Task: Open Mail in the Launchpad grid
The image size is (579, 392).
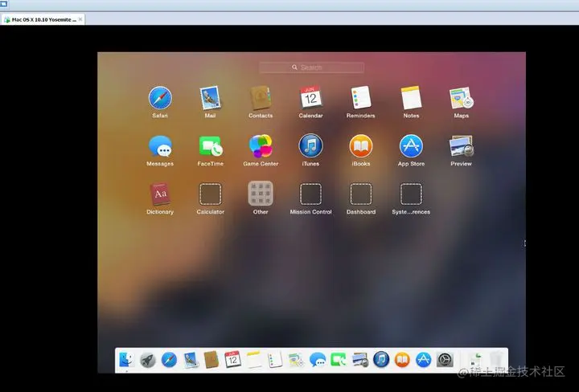Action: tap(210, 98)
